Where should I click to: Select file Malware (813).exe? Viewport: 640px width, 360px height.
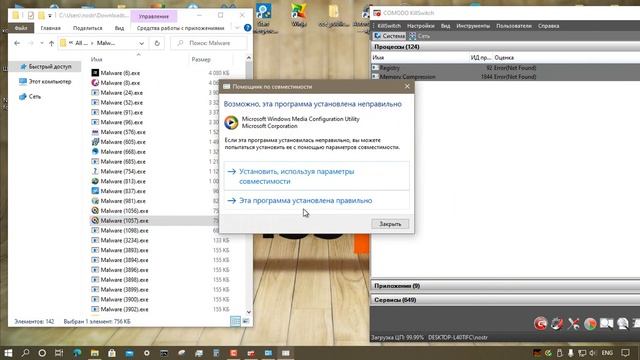(x=123, y=181)
